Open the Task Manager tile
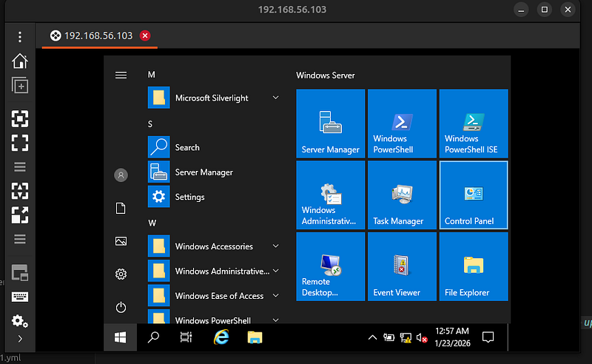This screenshot has height=364, width=592. [402, 195]
